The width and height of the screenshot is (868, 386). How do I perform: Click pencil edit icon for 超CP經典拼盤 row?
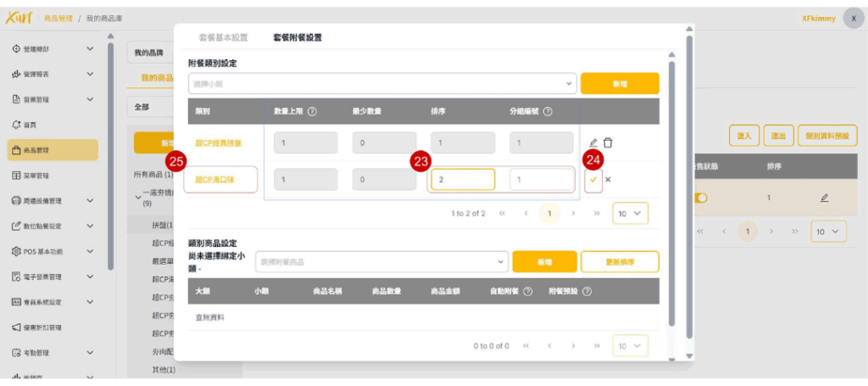coord(593,143)
